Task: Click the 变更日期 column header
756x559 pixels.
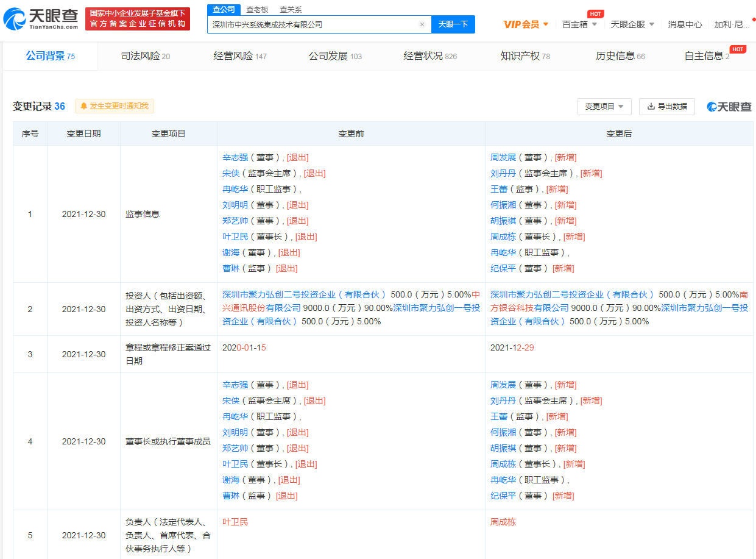Action: pyautogui.click(x=83, y=134)
